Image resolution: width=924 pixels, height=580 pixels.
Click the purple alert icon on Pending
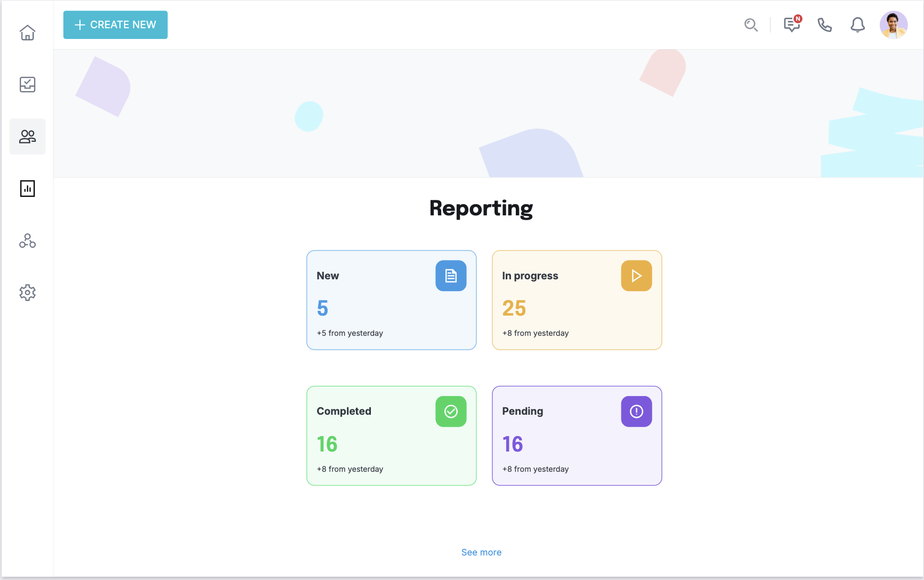(636, 412)
